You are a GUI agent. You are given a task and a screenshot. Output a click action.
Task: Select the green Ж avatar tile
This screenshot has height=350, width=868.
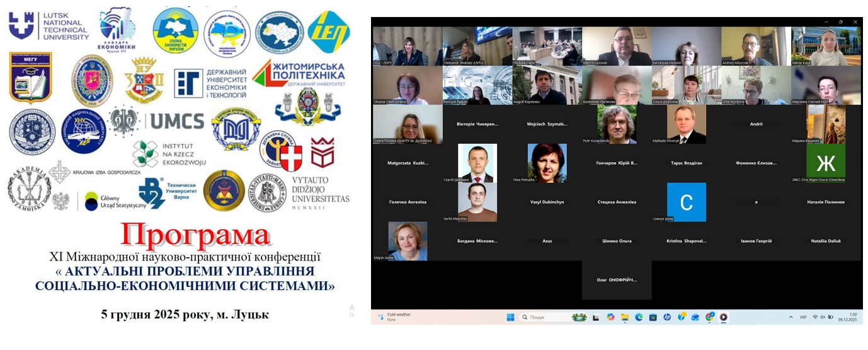click(826, 163)
